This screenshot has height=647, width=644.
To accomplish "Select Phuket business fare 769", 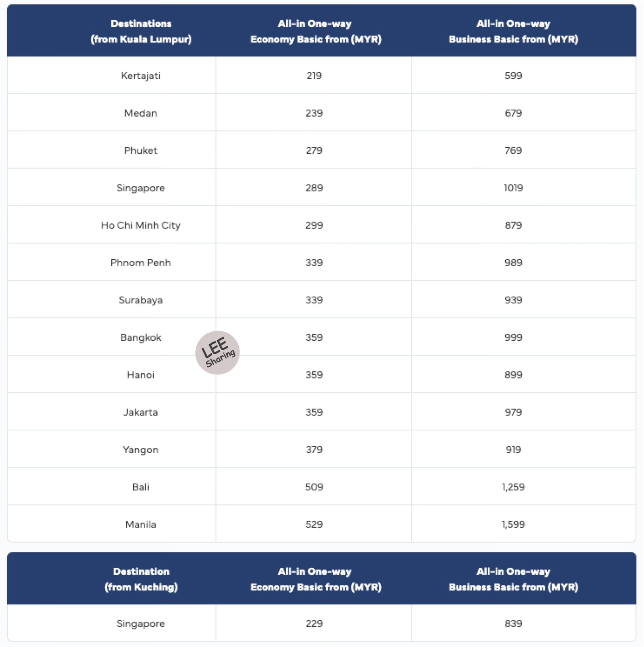I will [x=513, y=150].
